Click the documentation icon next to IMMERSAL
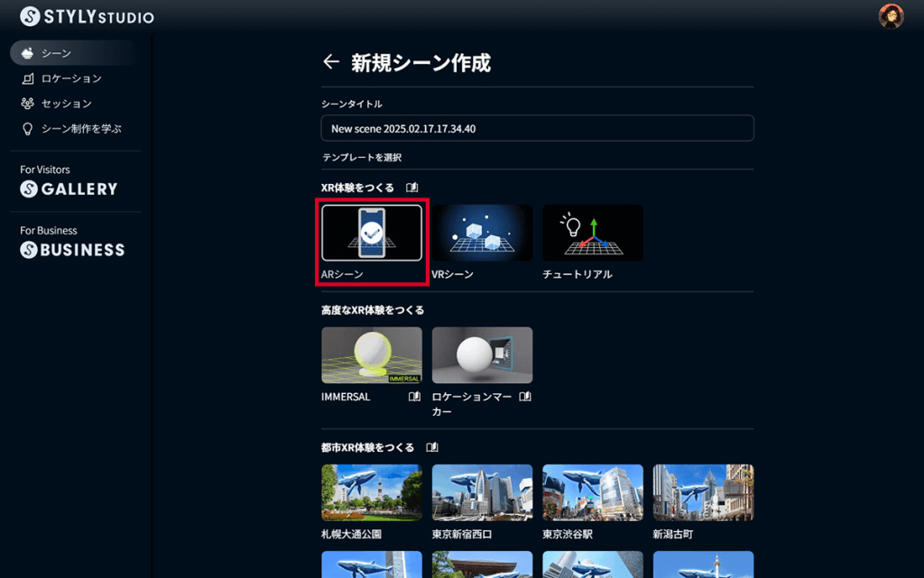Image resolution: width=924 pixels, height=578 pixels. [x=413, y=395]
